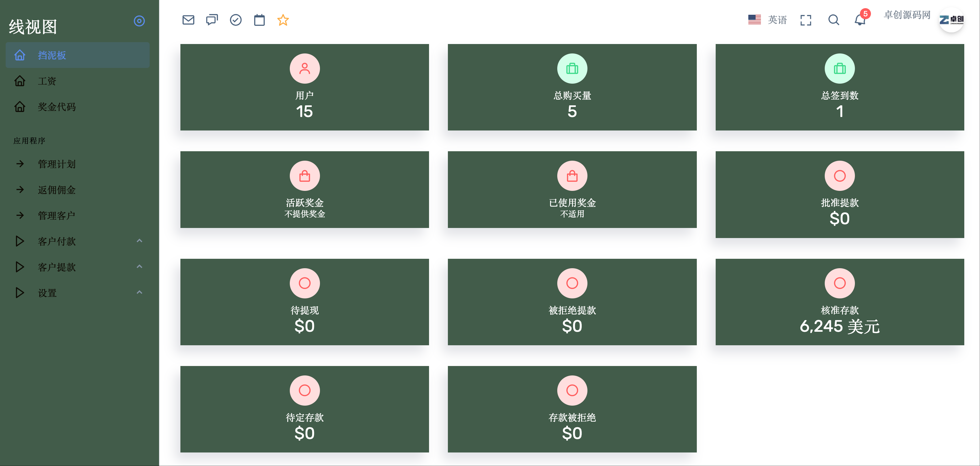Viewport: 980px width, 466px height.
Task: Open the 用户 15 stats card
Action: [x=305, y=87]
